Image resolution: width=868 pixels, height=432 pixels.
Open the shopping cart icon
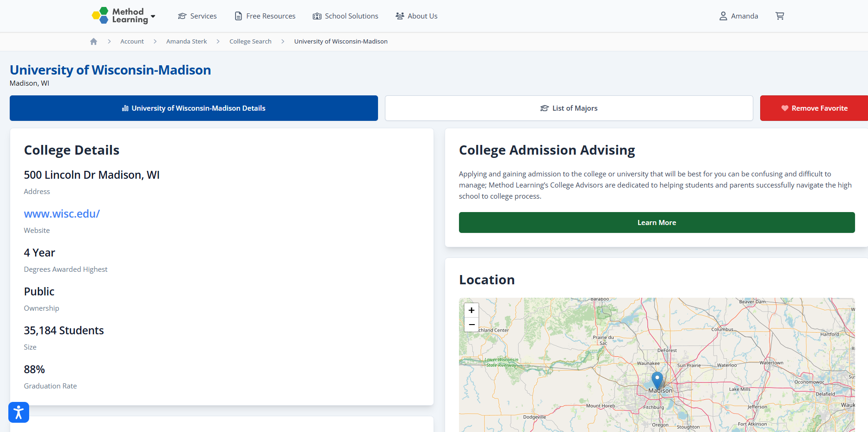780,16
